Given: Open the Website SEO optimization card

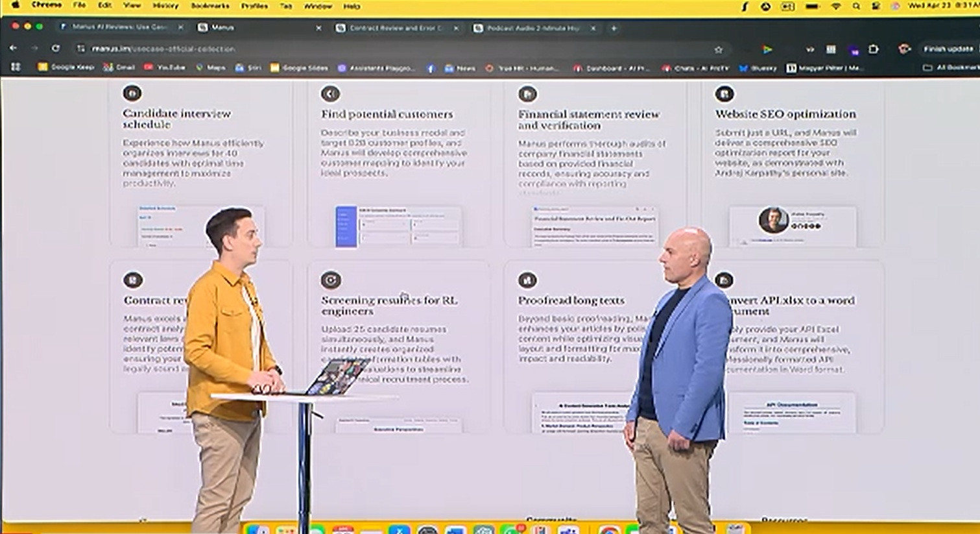Looking at the screenshot, I should (x=785, y=114).
